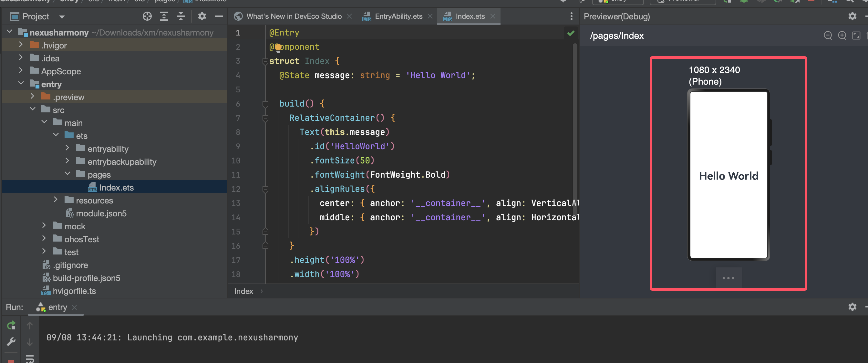Open the Project view dropdown
The width and height of the screenshot is (868, 363).
pyautogui.click(x=62, y=16)
